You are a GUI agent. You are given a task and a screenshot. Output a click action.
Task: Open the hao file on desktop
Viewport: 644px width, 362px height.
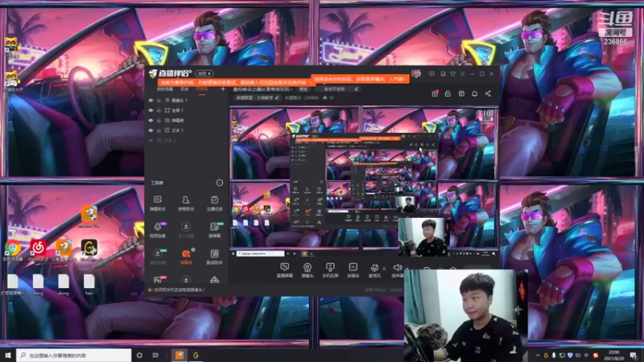click(89, 284)
